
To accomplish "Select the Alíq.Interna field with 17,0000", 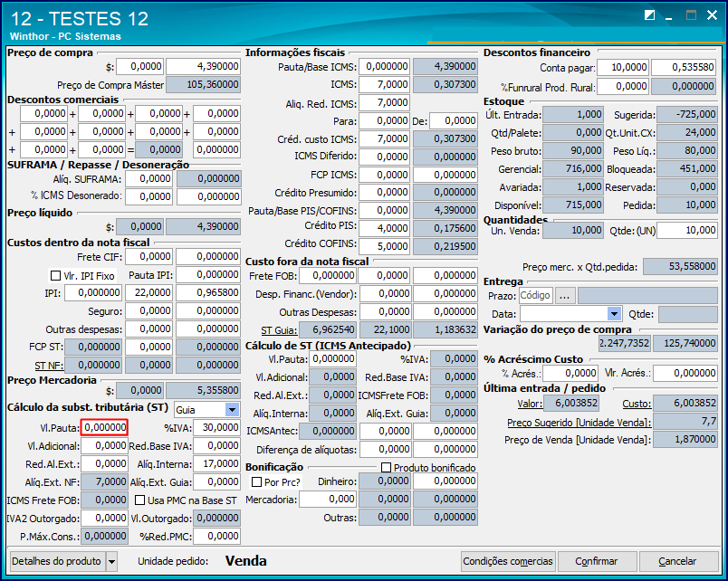I will point(216,463).
